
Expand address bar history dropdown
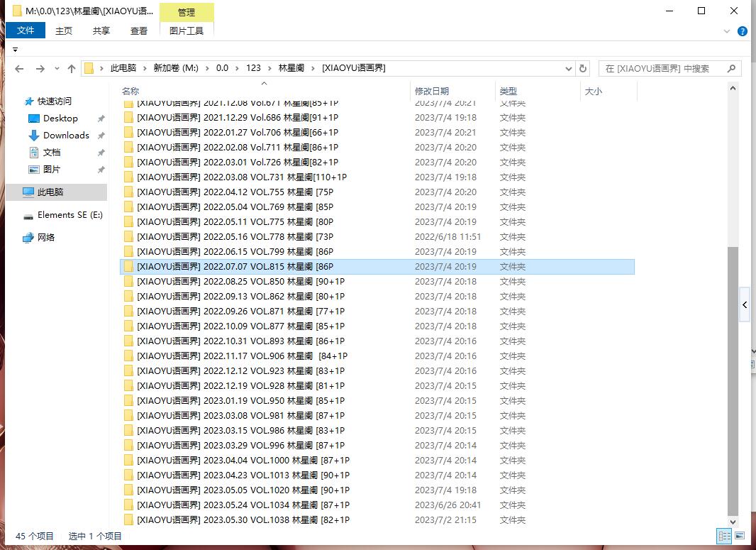click(569, 69)
